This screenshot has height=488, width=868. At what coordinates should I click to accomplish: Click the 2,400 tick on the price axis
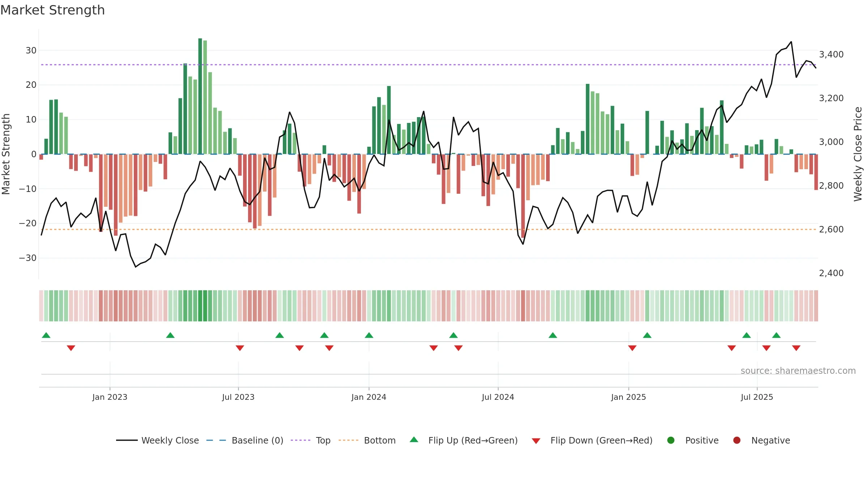pos(831,273)
